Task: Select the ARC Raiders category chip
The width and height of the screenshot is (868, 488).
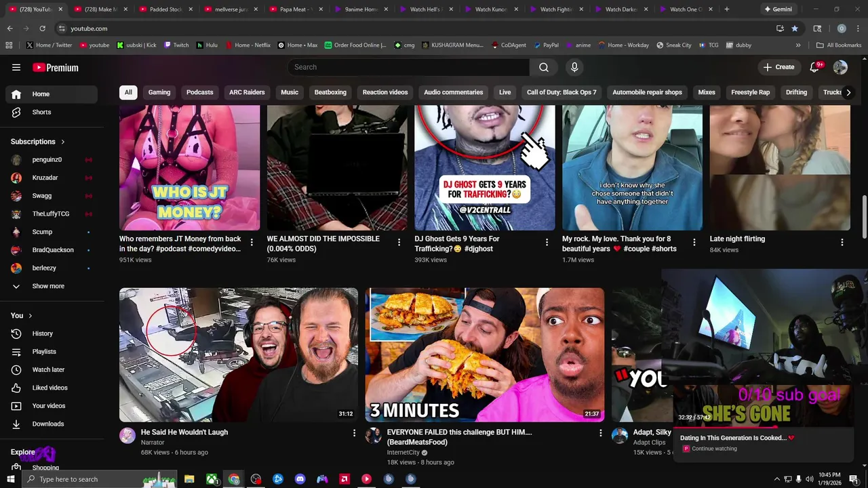Action: [x=247, y=92]
